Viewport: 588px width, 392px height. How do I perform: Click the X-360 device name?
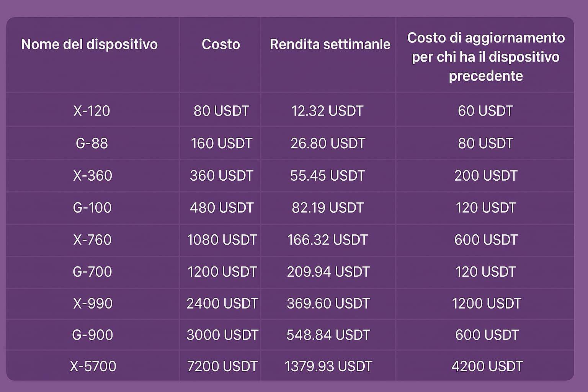pos(92,175)
